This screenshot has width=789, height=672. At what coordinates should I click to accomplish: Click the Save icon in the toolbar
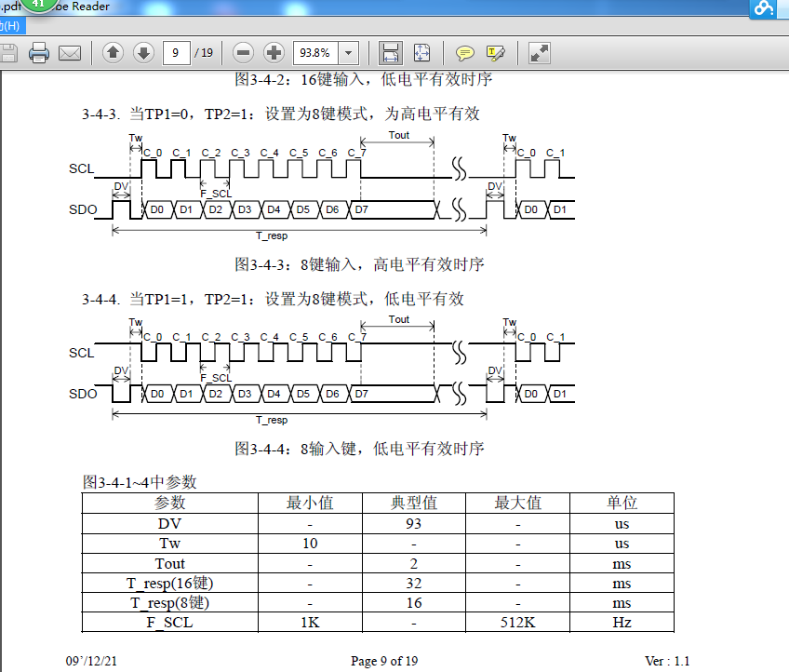(x=8, y=53)
